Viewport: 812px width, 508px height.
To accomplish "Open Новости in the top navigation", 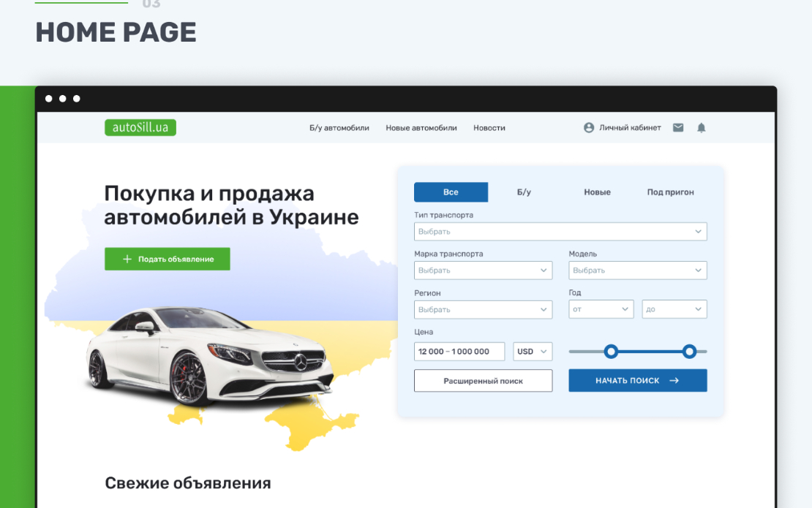I will [489, 128].
